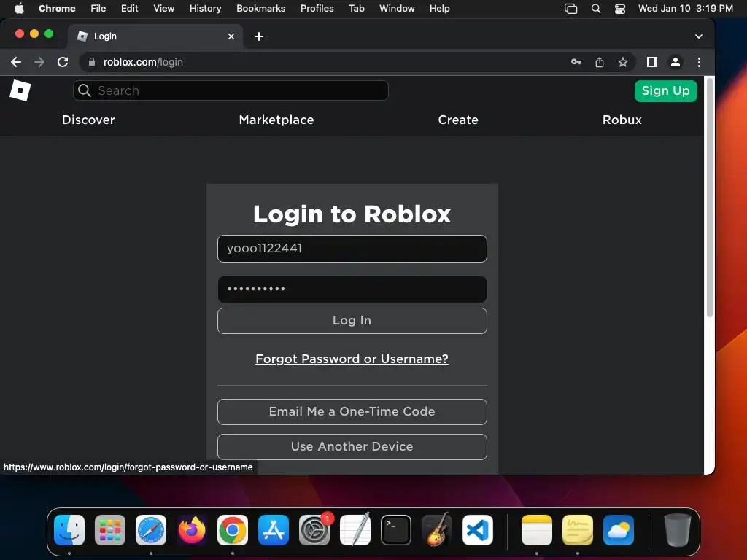This screenshot has height=560, width=747.
Task: Reload the Roblox login page
Action: [x=63, y=62]
